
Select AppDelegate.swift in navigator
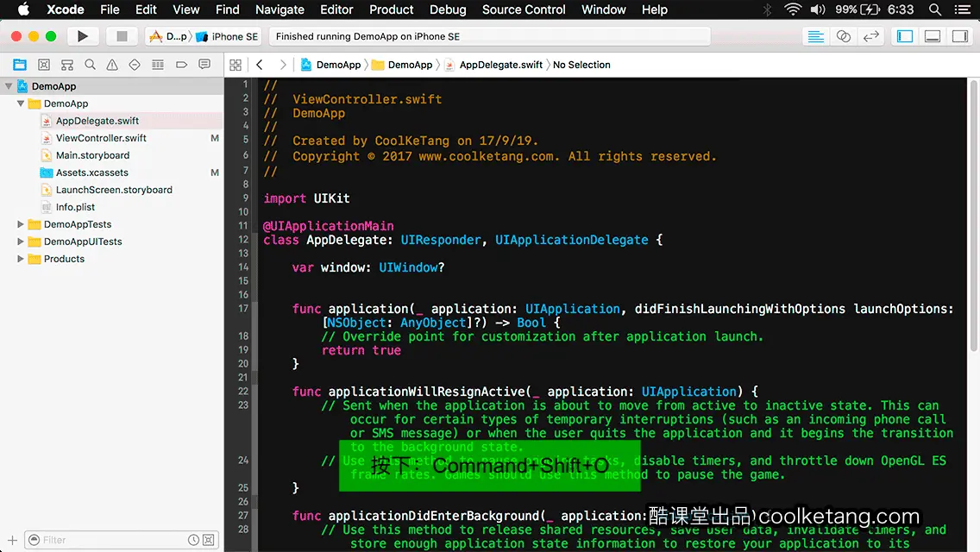(97, 121)
